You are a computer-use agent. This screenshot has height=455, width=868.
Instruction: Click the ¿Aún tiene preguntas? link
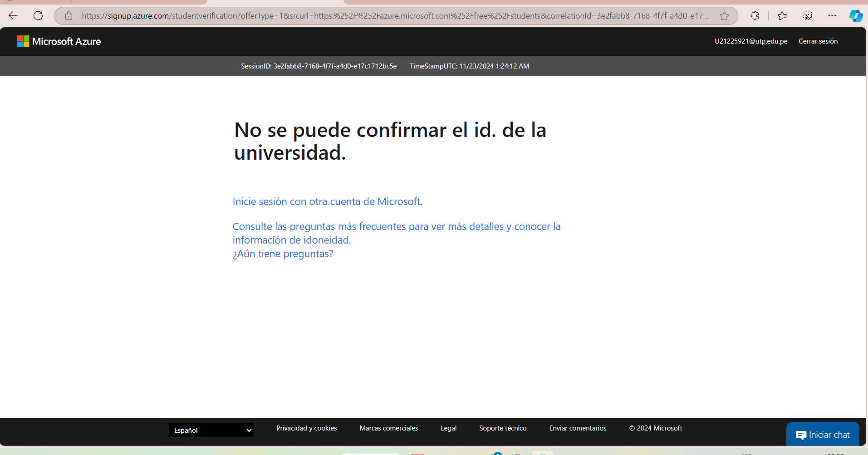[x=282, y=254]
